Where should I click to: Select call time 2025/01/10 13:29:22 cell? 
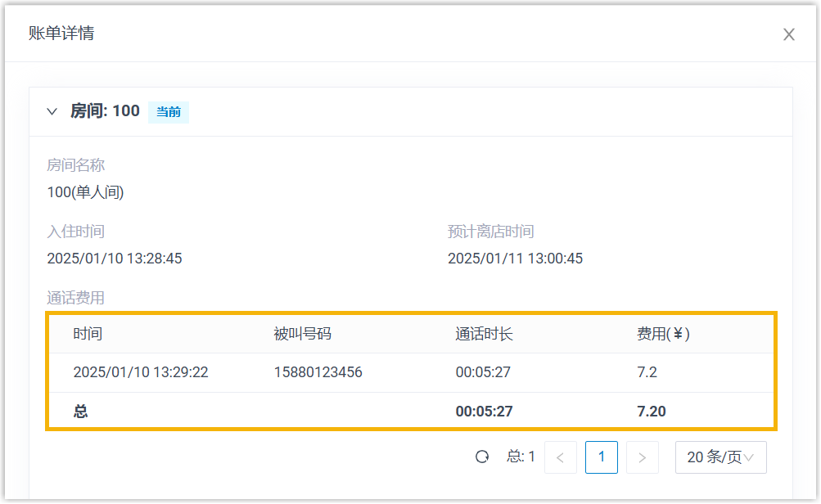pos(141,372)
